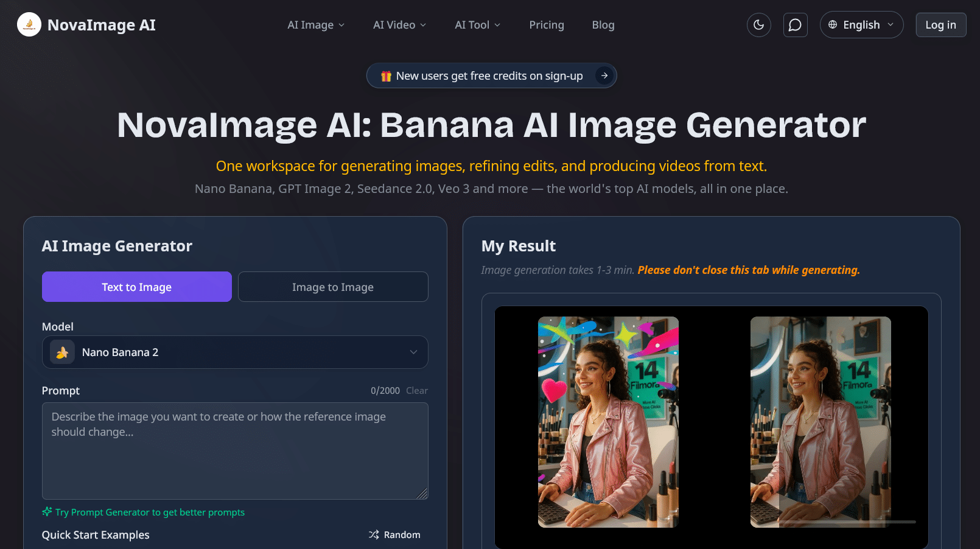Click the NovaImage AI brand name

point(102,25)
